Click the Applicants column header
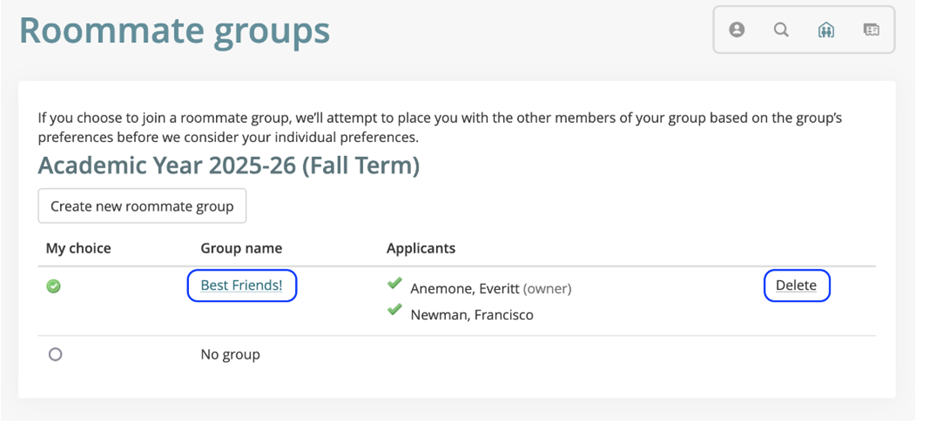Screen dimensions: 936x424 pos(421,248)
